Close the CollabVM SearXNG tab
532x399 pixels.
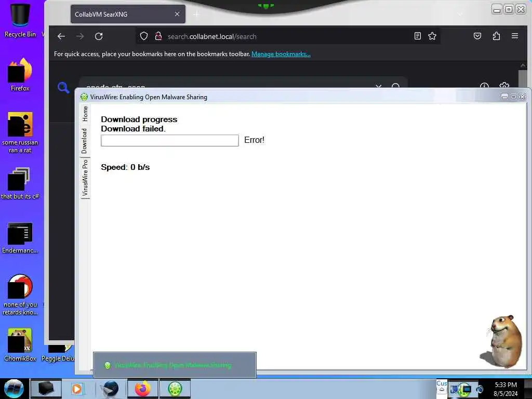[177, 14]
